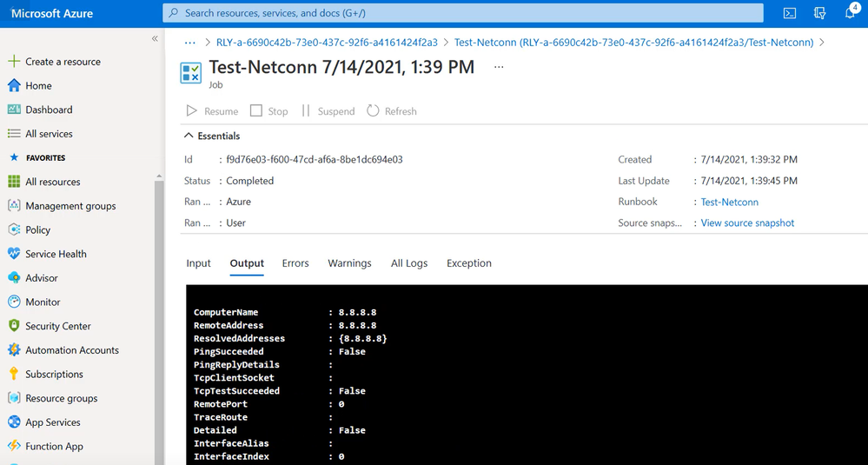Click the Management groups icon
This screenshot has height=465, width=868.
pyautogui.click(x=14, y=206)
